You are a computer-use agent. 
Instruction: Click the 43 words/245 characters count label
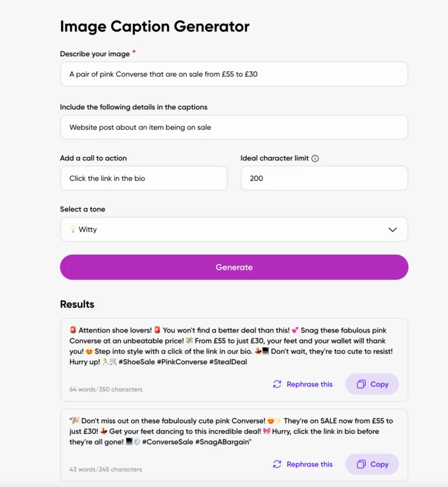[x=106, y=470]
